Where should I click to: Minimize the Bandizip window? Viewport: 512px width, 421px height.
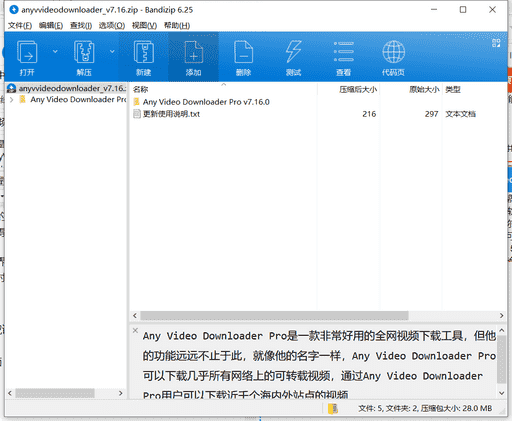point(434,10)
